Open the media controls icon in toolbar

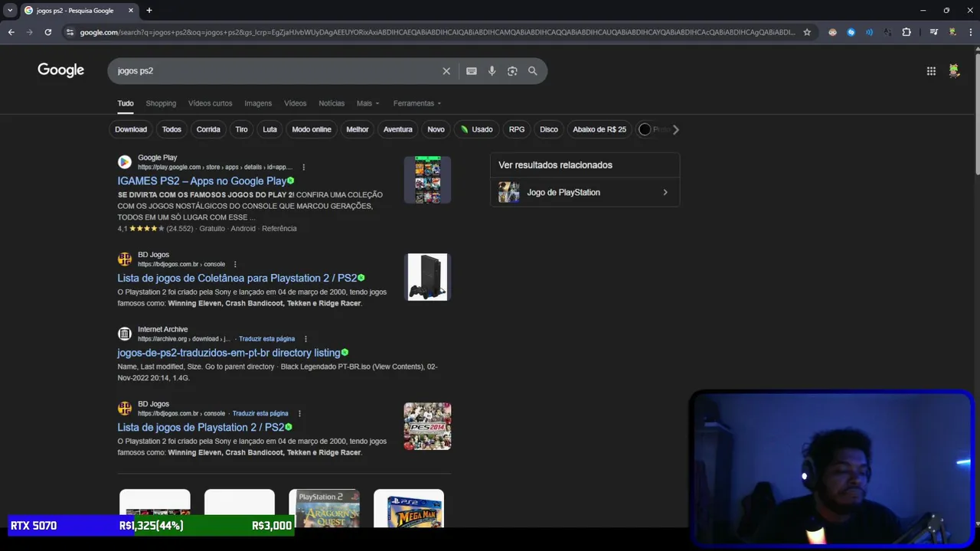(934, 32)
